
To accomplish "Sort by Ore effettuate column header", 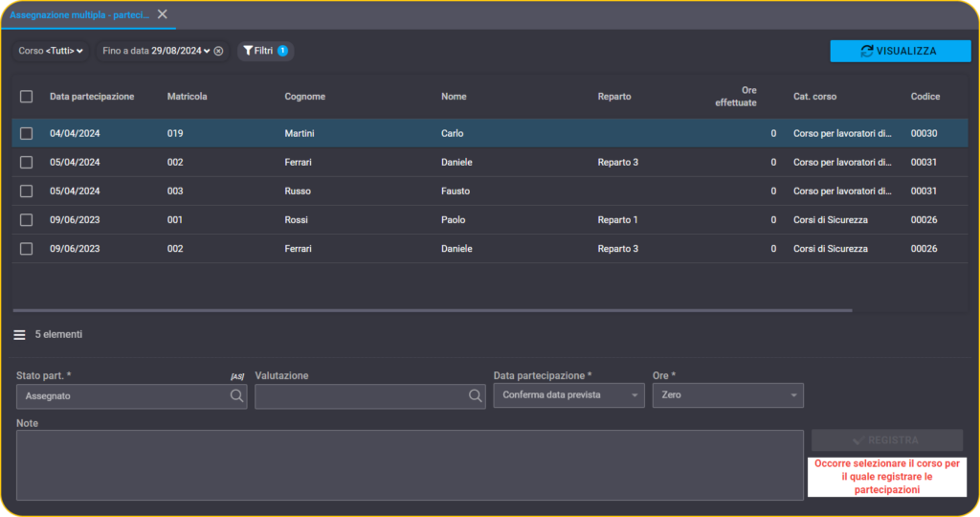I will [x=736, y=97].
